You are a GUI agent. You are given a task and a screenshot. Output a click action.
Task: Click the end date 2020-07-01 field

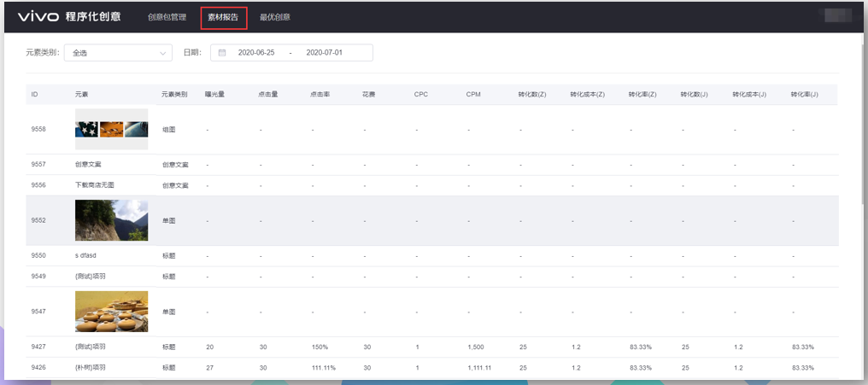point(324,53)
